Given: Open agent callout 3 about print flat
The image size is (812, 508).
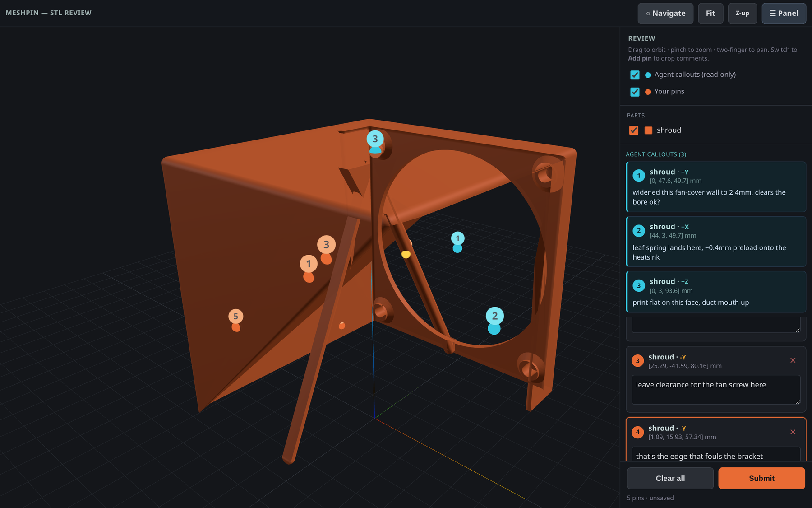Looking at the screenshot, I should coord(716,292).
